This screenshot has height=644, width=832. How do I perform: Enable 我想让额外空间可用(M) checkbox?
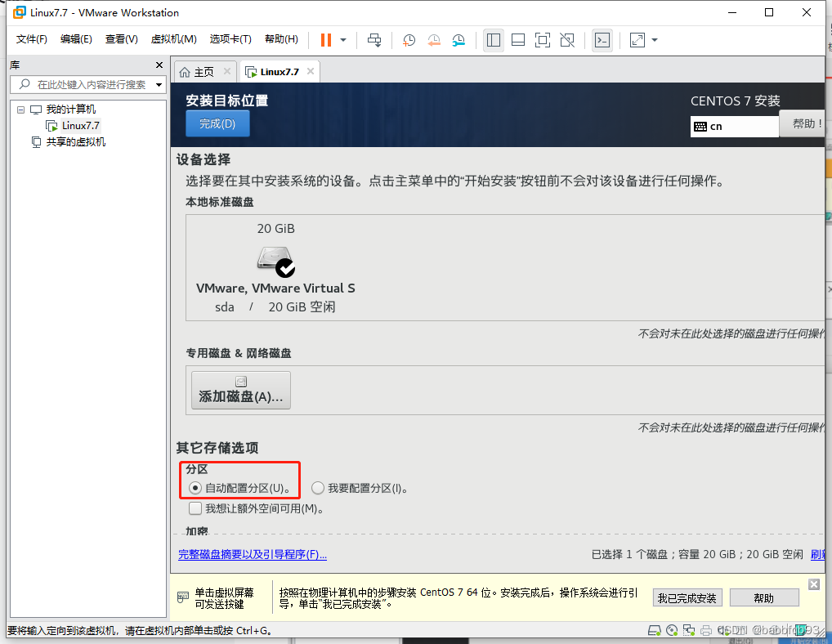coord(195,508)
